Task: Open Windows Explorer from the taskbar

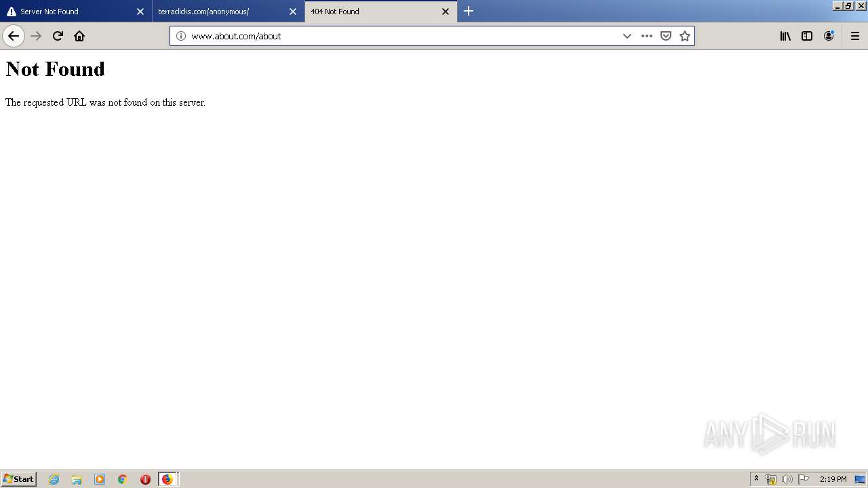Action: click(x=77, y=479)
